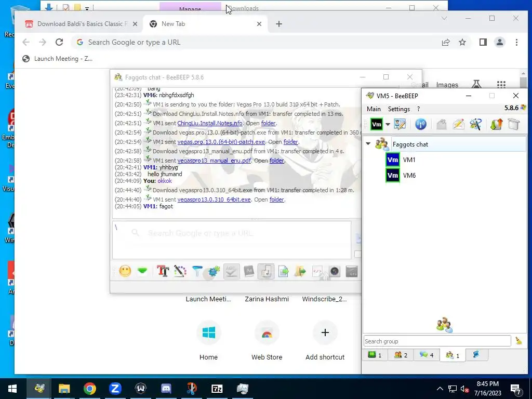Open the file transfers arrows icon
The width and height of the screenshot is (532, 399).
tap(496, 125)
